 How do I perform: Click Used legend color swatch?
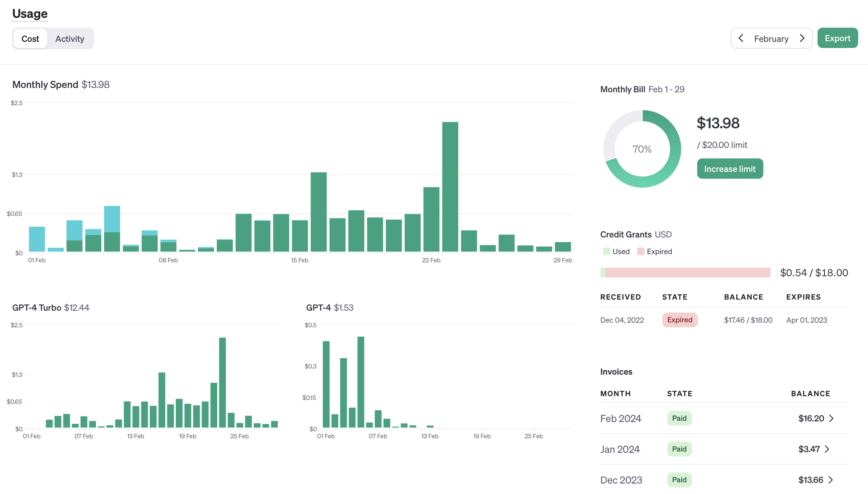point(606,251)
